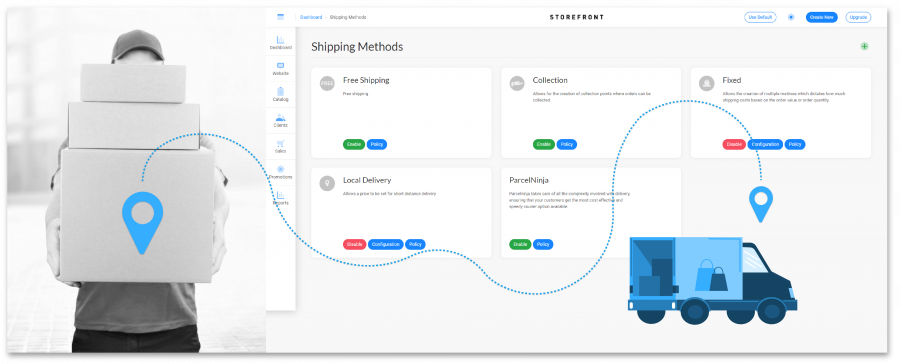Toggle the hamburger menu icon

click(x=281, y=17)
